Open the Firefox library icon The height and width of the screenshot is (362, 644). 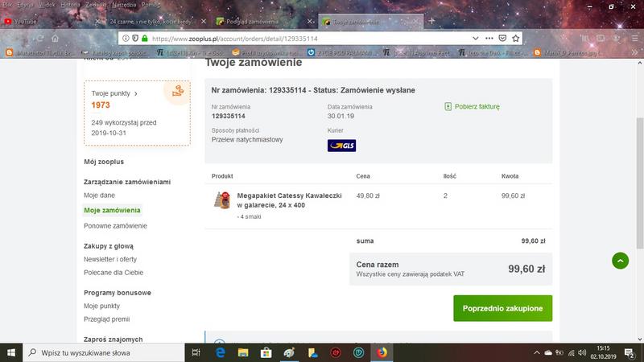coord(584,38)
